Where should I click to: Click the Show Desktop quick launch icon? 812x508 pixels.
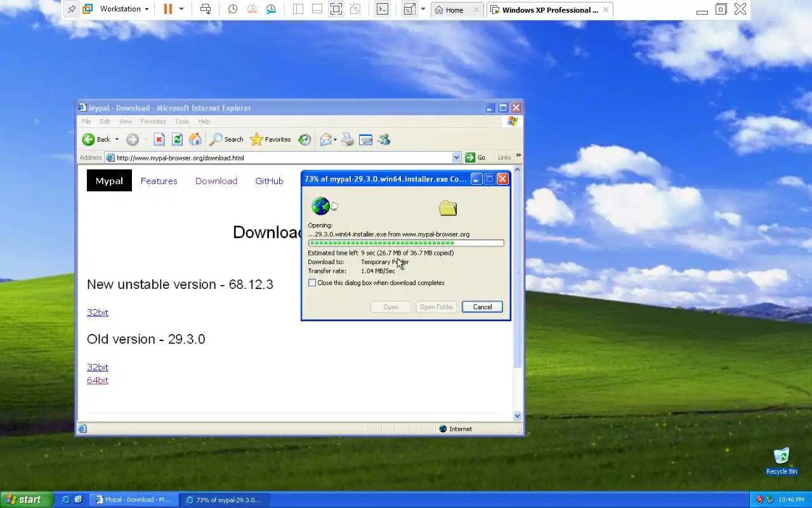tap(78, 500)
